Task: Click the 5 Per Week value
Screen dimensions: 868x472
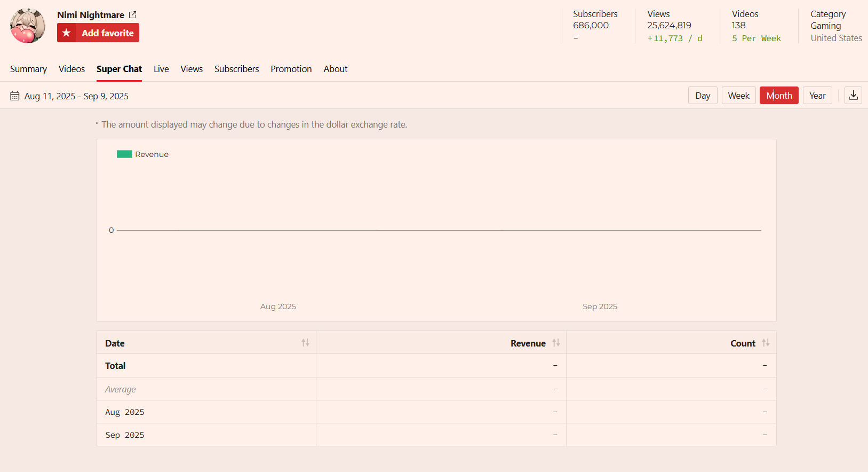Action: pos(756,38)
